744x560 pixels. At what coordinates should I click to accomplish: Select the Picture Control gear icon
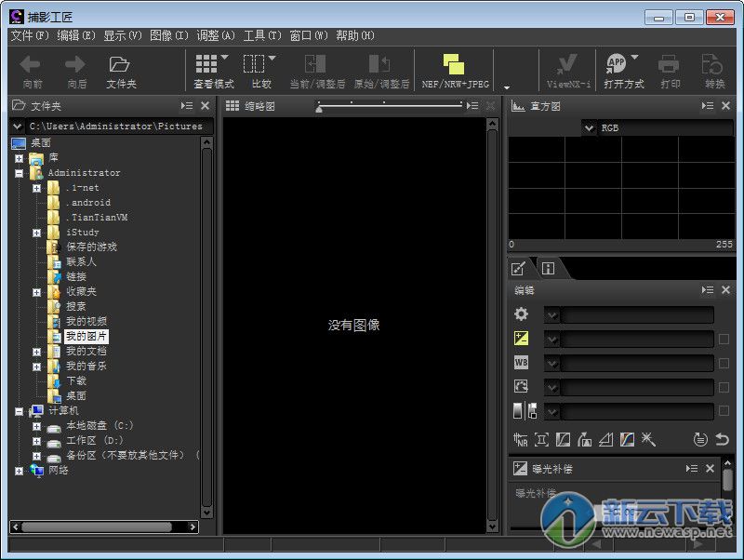[x=521, y=314]
